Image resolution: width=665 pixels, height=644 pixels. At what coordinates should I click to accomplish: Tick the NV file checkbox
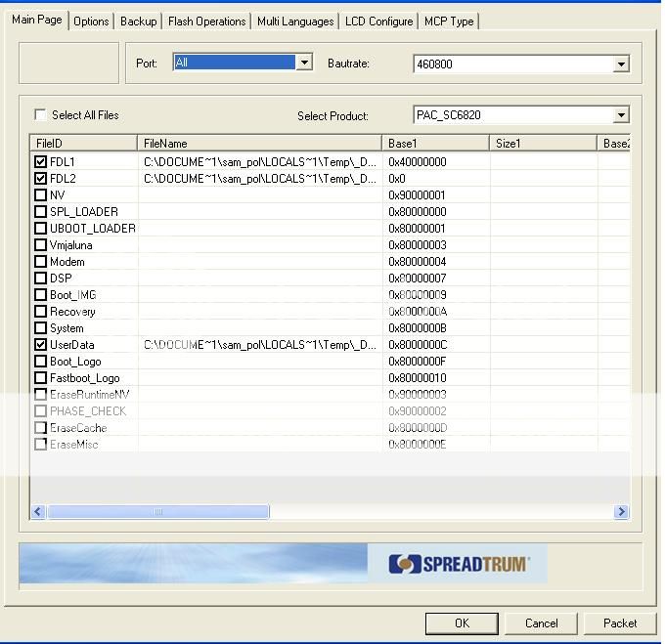tap(40, 195)
